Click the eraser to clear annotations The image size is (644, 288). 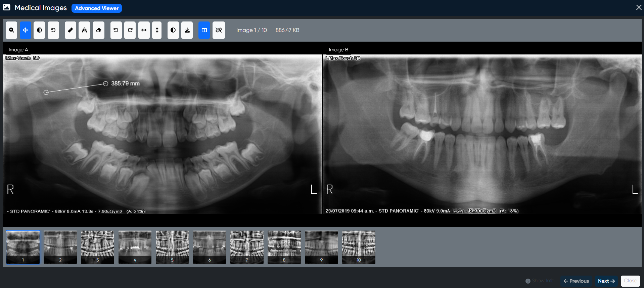point(98,30)
